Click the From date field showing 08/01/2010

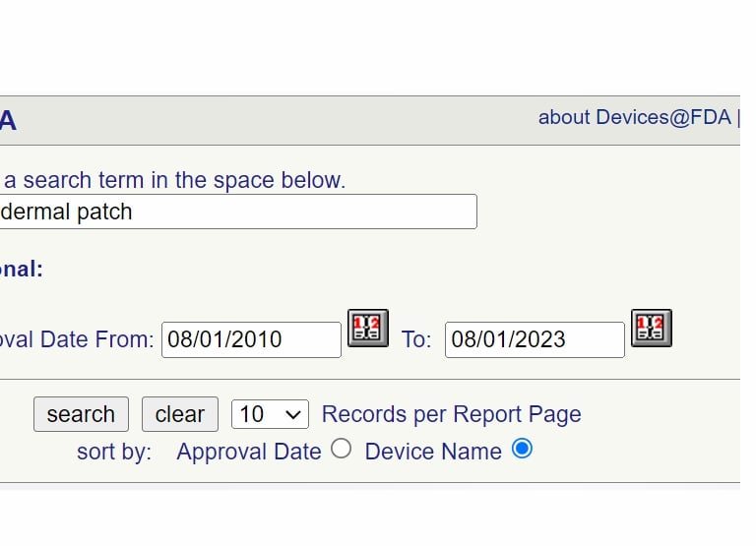point(251,339)
